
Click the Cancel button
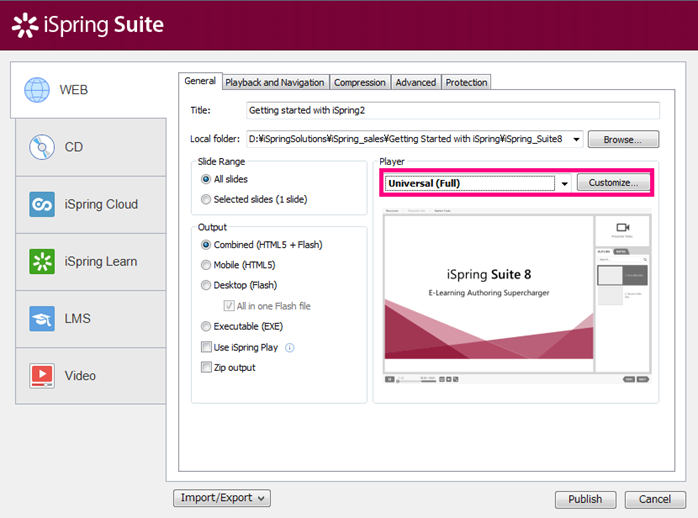[x=655, y=499]
